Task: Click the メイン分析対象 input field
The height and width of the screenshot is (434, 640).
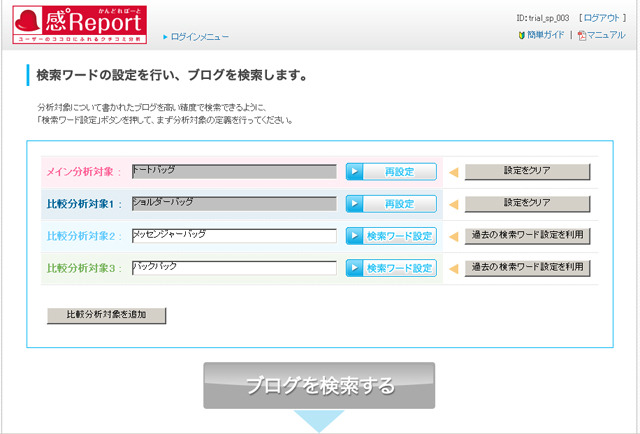Action: 234,171
